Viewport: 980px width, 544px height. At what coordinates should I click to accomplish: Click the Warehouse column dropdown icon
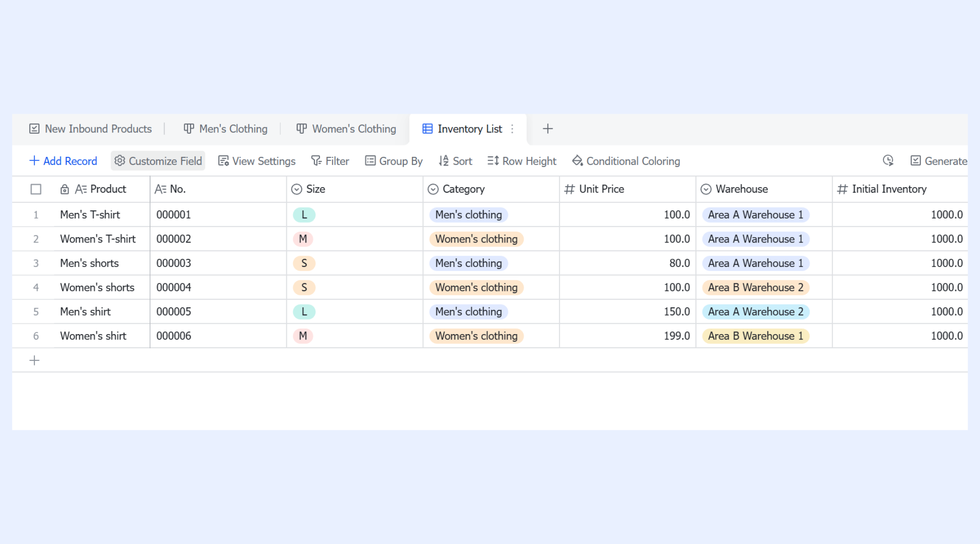pyautogui.click(x=706, y=189)
